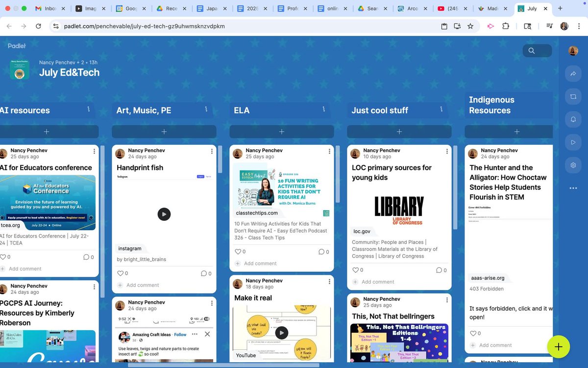Click the horizontal scrollbar at bottom
This screenshot has height=368, width=588.
point(223,365)
